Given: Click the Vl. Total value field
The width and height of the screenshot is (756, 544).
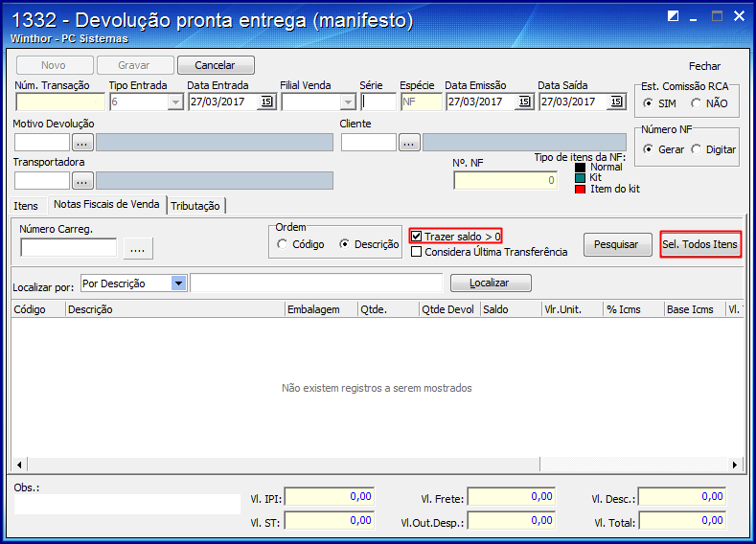Looking at the screenshot, I should pos(682,521).
